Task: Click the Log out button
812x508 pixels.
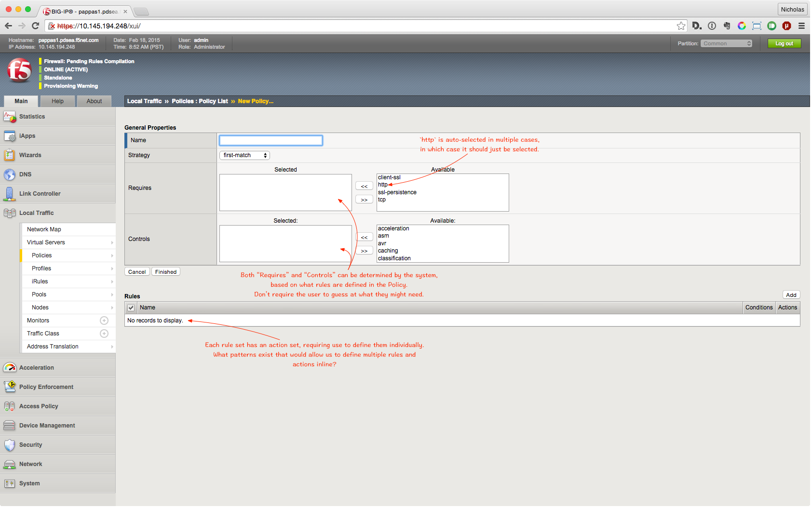Action: tap(784, 43)
